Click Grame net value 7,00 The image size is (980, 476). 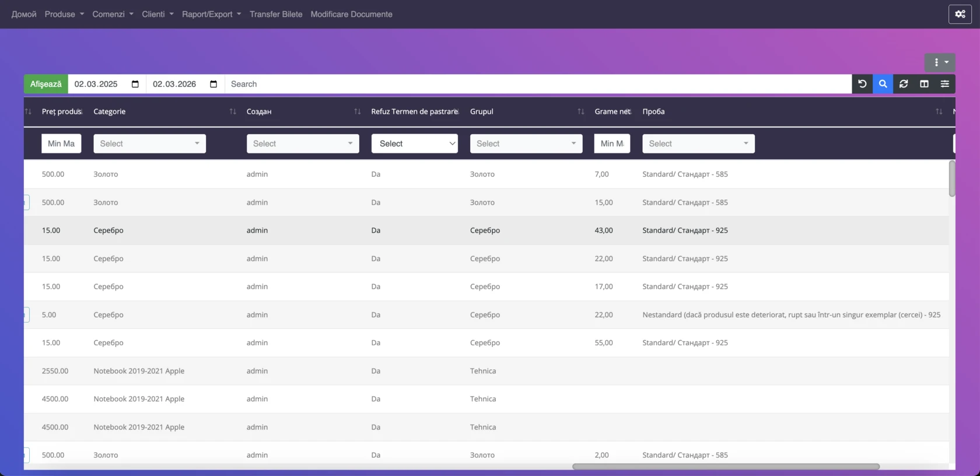[x=601, y=174]
